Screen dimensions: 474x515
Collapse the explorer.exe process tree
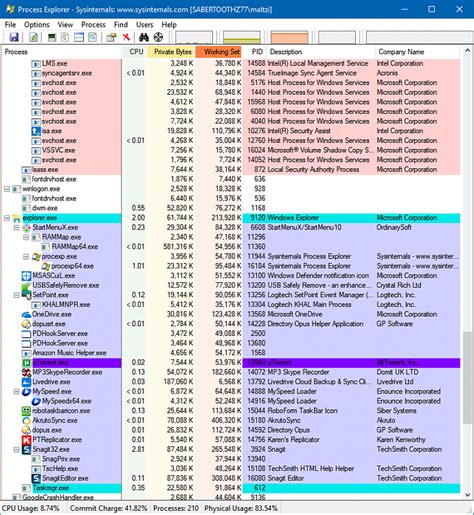tap(7, 218)
